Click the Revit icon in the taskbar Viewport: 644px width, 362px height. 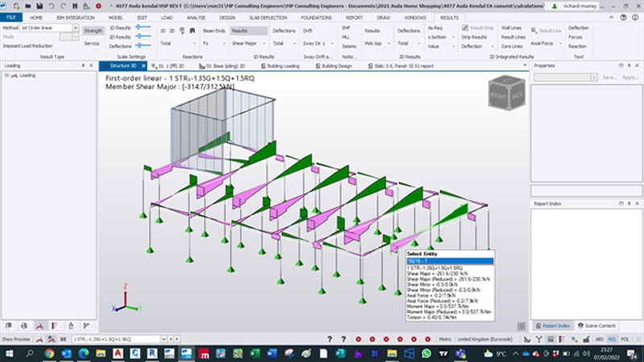[153, 354]
